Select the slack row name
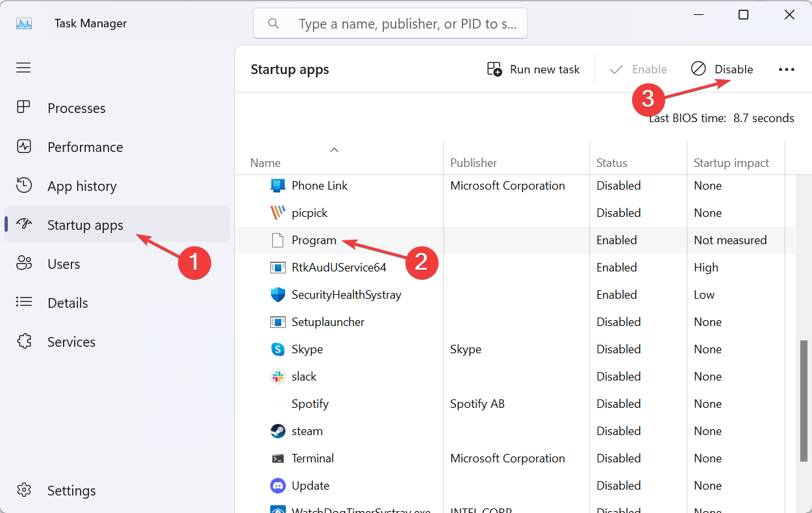 tap(304, 377)
